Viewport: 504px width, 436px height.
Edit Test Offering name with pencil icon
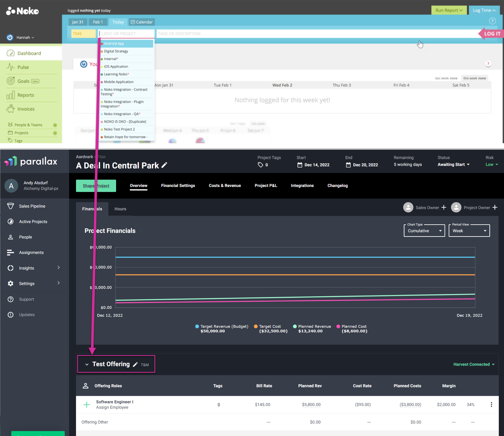coord(135,364)
